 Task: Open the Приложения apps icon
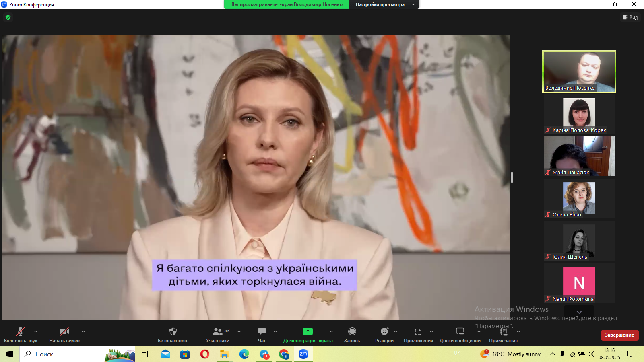pos(418,331)
